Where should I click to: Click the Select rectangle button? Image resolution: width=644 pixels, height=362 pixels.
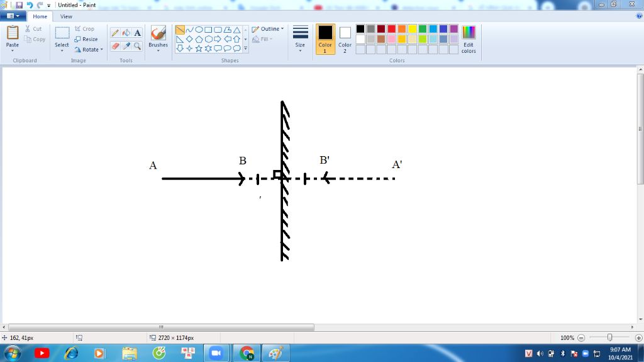pos(62,36)
